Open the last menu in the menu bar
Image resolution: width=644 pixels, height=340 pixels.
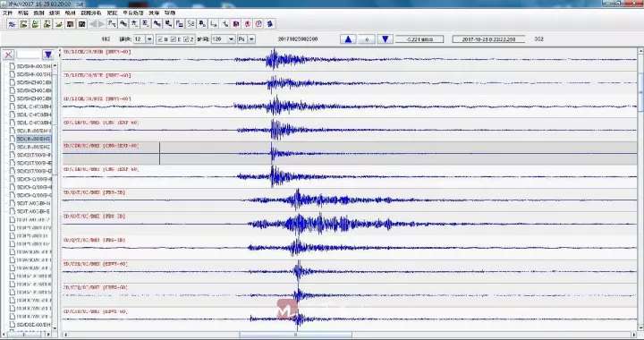click(x=170, y=13)
